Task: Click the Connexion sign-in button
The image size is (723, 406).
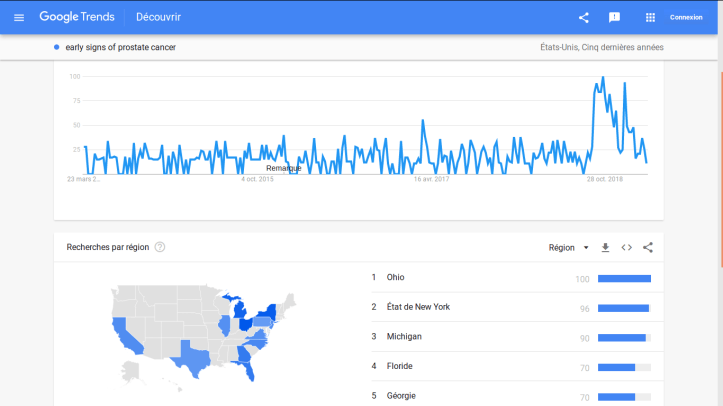Action: pos(686,17)
